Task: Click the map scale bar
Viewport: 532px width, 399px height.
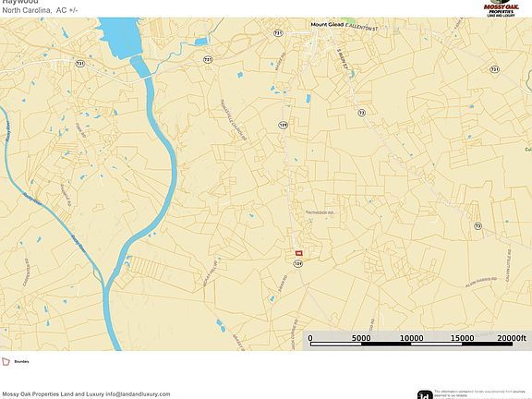Action: pos(411,341)
